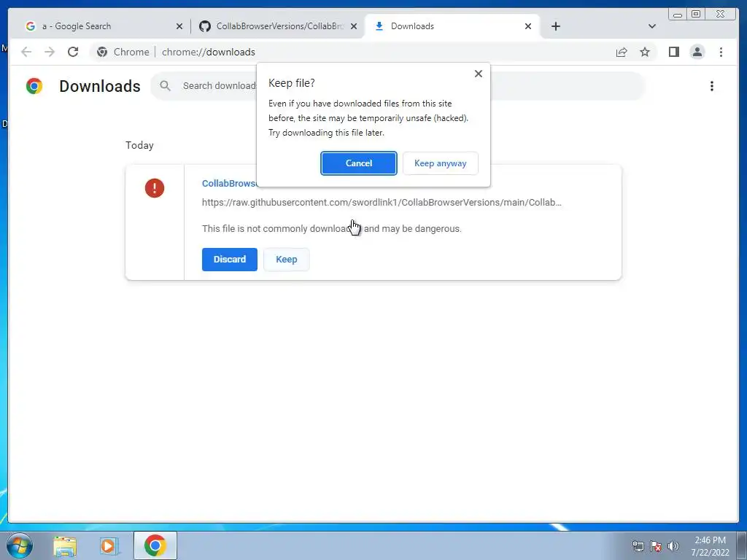Image resolution: width=747 pixels, height=560 pixels.
Task: Toggle the side panel icon
Action: click(x=673, y=52)
